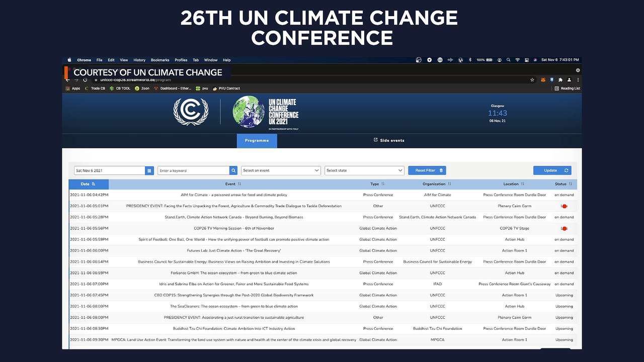
Task: Click the 'COP26 TV Stage' location cell
Action: click(x=514, y=228)
